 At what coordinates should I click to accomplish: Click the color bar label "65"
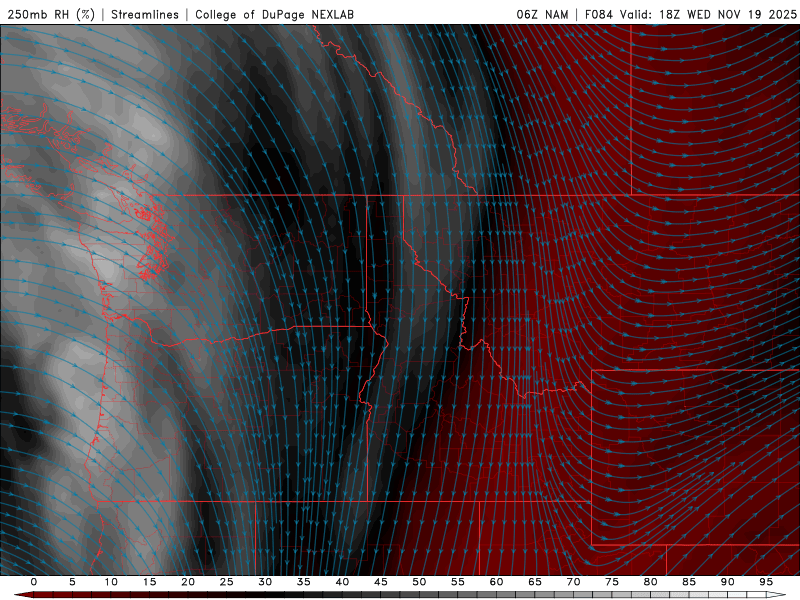pos(535,582)
